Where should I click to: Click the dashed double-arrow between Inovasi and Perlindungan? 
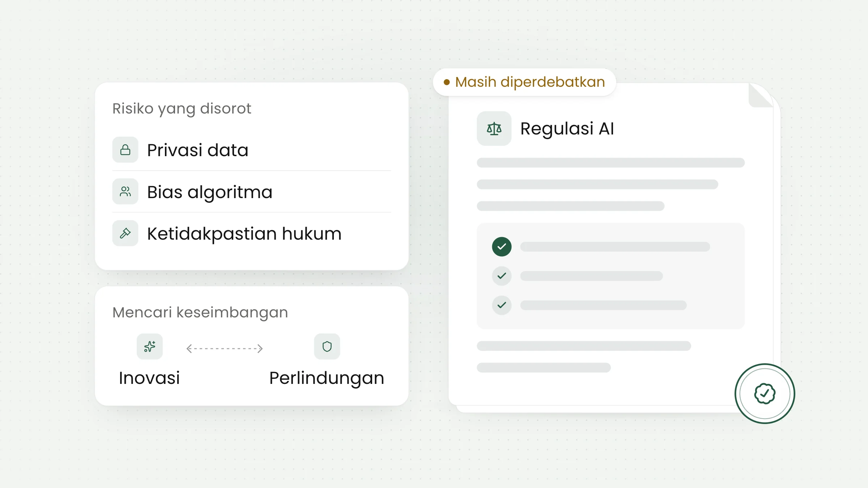click(224, 348)
